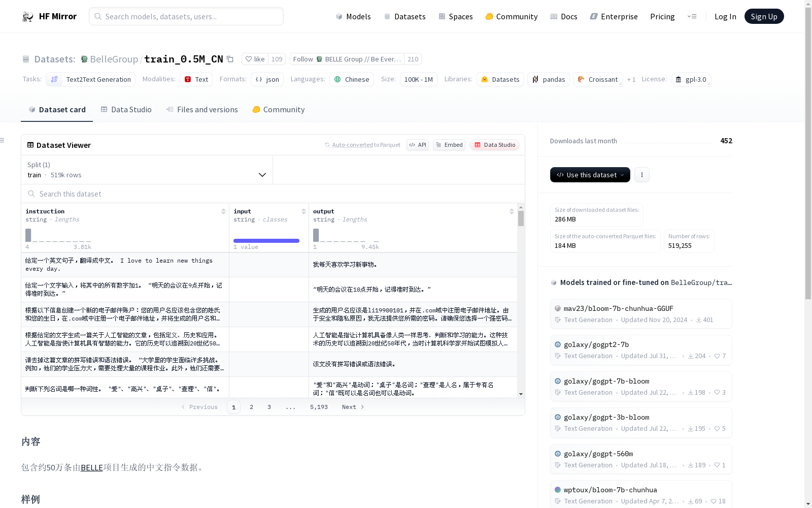Open the Datasets library tag

[x=500, y=79]
